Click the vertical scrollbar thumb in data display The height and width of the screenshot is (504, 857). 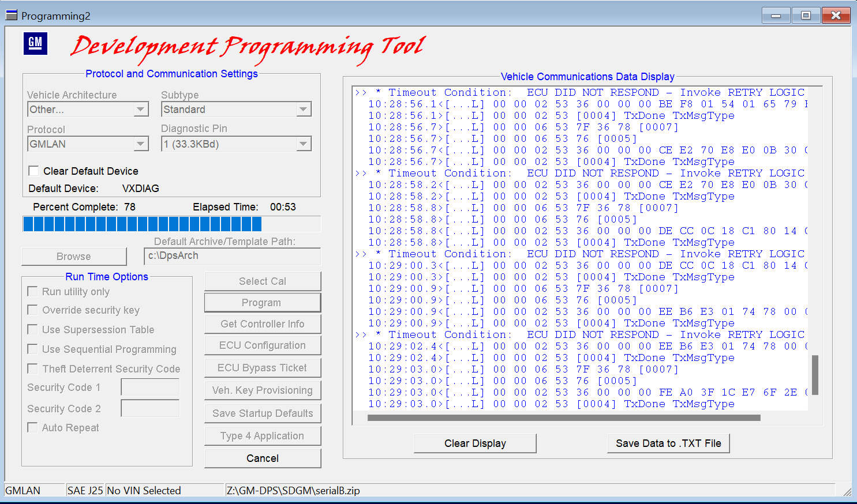[x=815, y=375]
